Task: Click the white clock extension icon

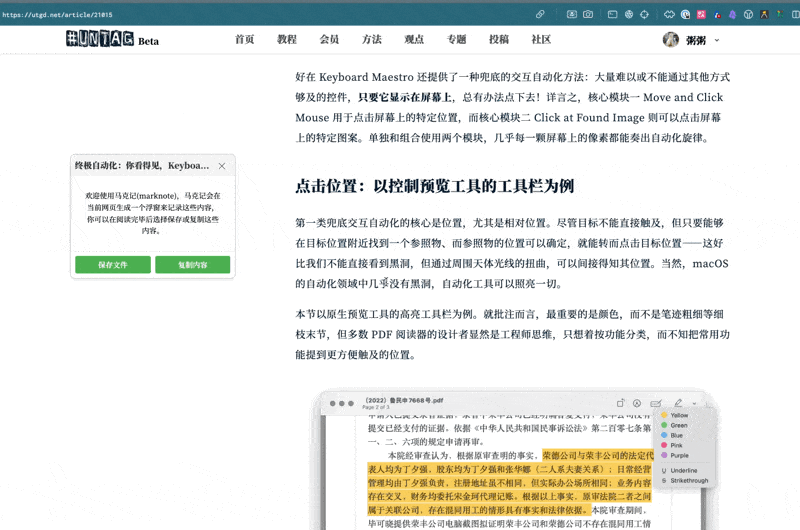Action: (685, 14)
